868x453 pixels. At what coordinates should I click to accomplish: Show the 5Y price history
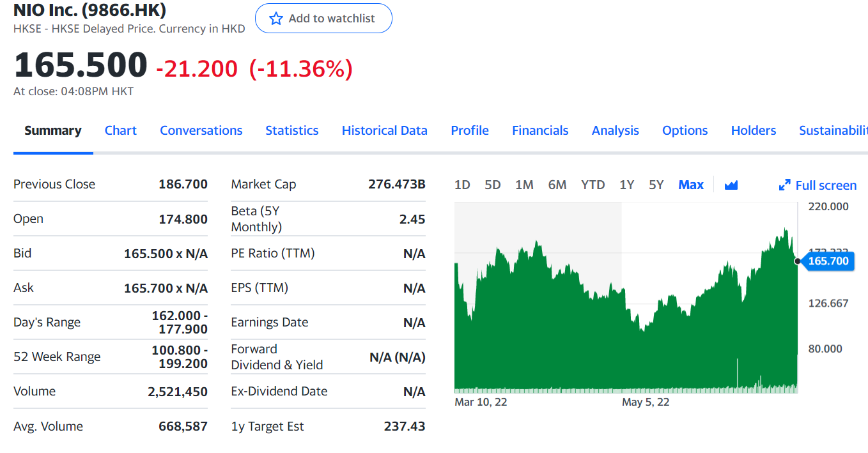[656, 184]
